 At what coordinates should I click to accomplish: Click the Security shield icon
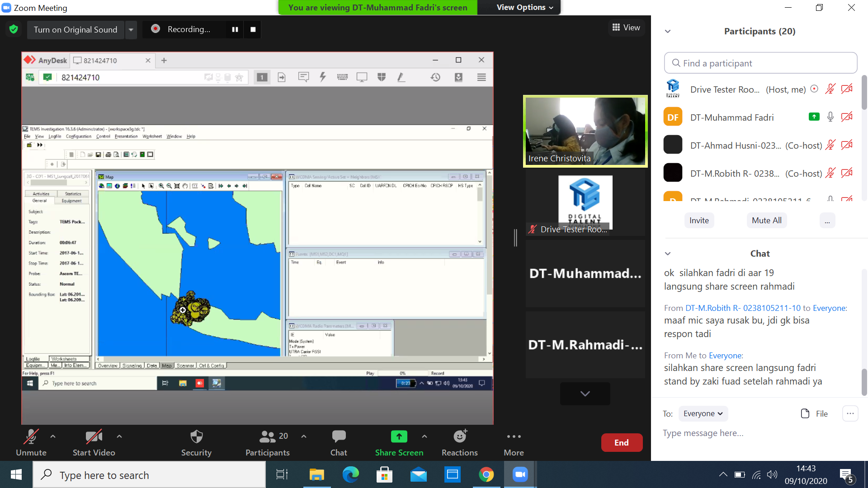(196, 436)
